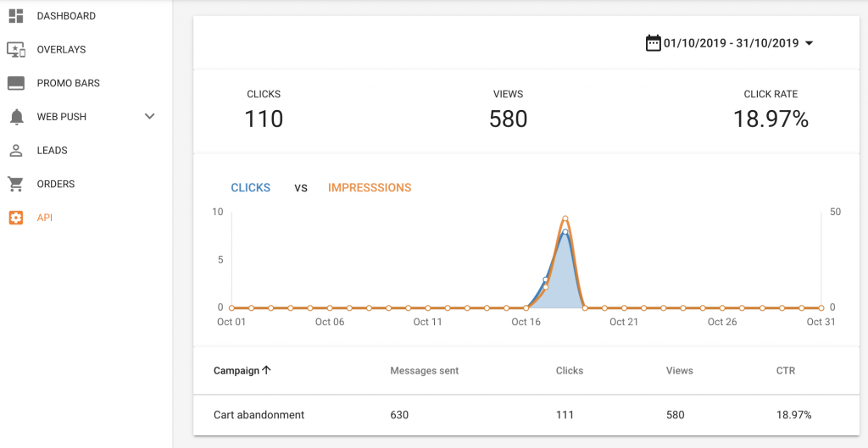Screen dimensions: 868x448
Task: Click the Oct 16 axis label
Action: pos(526,322)
